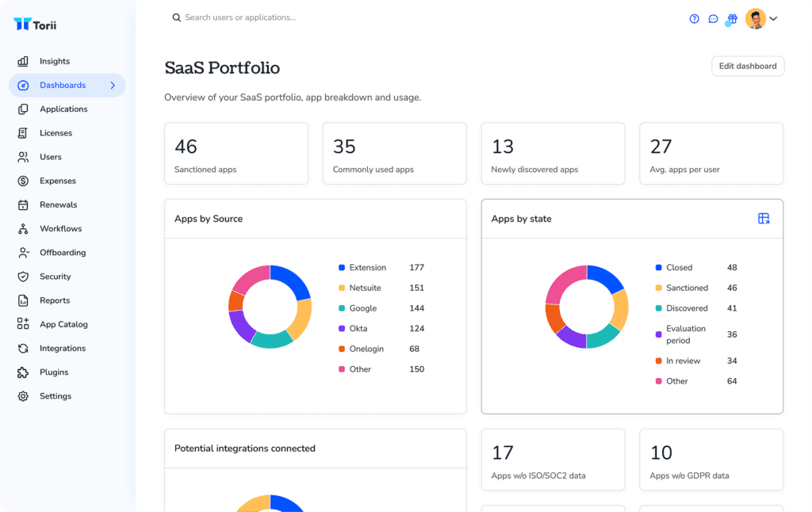Expand the Dashboards chevron in the sidebar

coord(113,85)
